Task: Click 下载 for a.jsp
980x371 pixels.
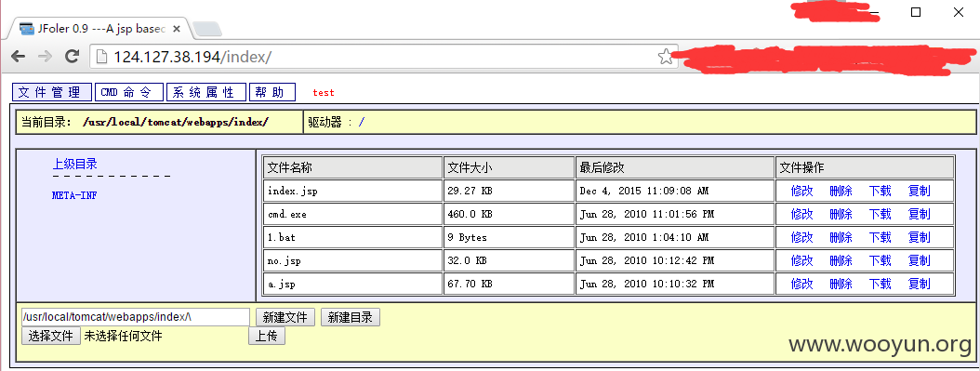Action: [x=880, y=284]
